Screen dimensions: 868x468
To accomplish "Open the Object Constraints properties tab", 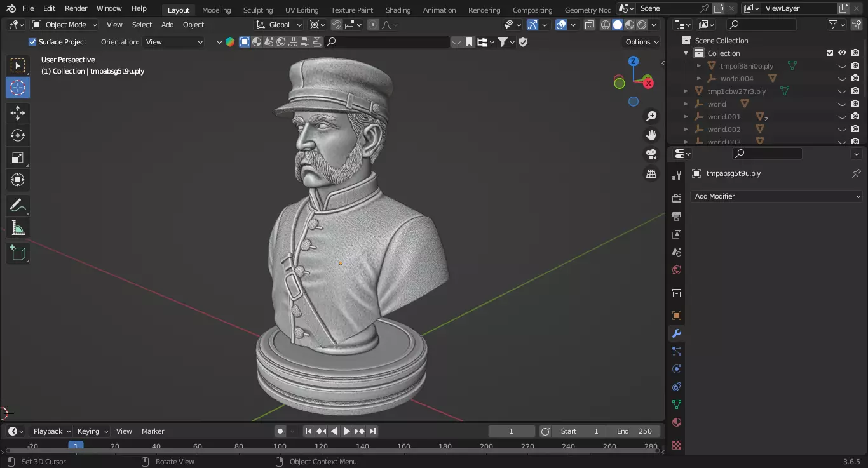I will [677, 387].
